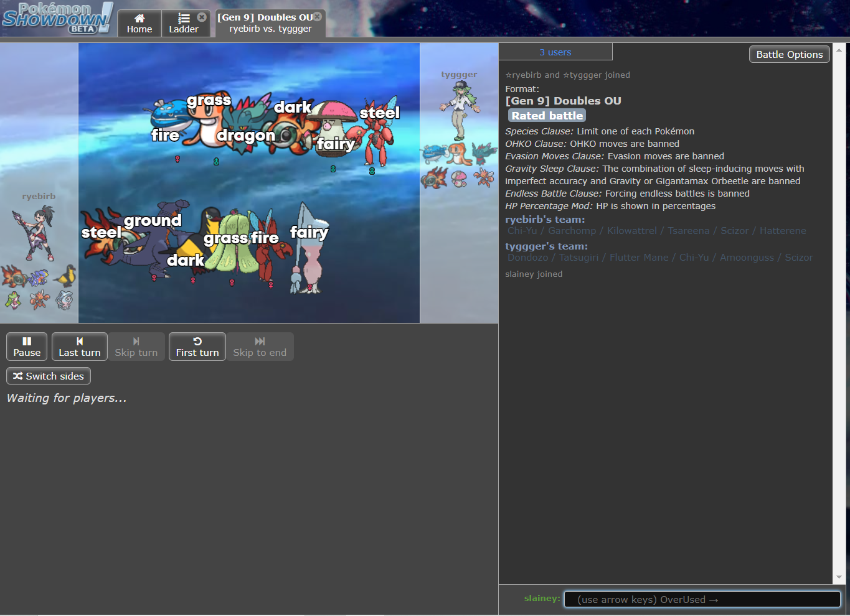Close the Ladder tab with its X icon
850x616 pixels.
coord(202,17)
